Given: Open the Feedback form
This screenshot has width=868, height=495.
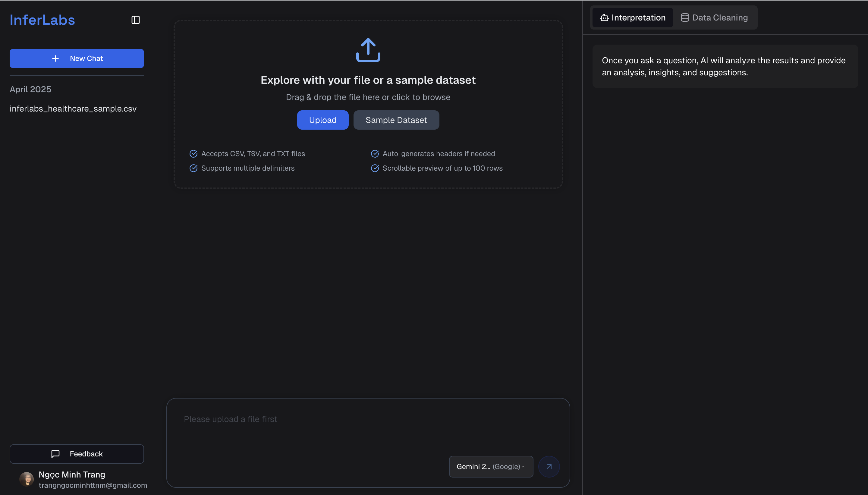Looking at the screenshot, I should (77, 454).
